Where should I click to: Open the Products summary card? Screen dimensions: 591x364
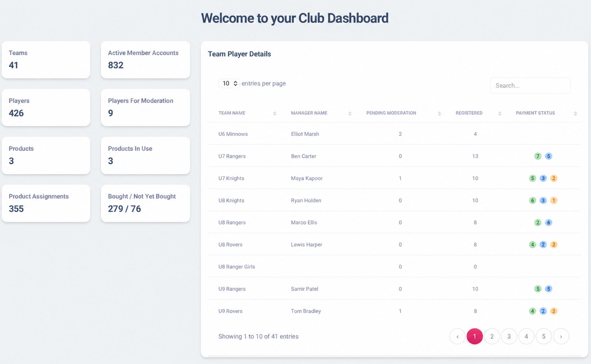pyautogui.click(x=46, y=155)
